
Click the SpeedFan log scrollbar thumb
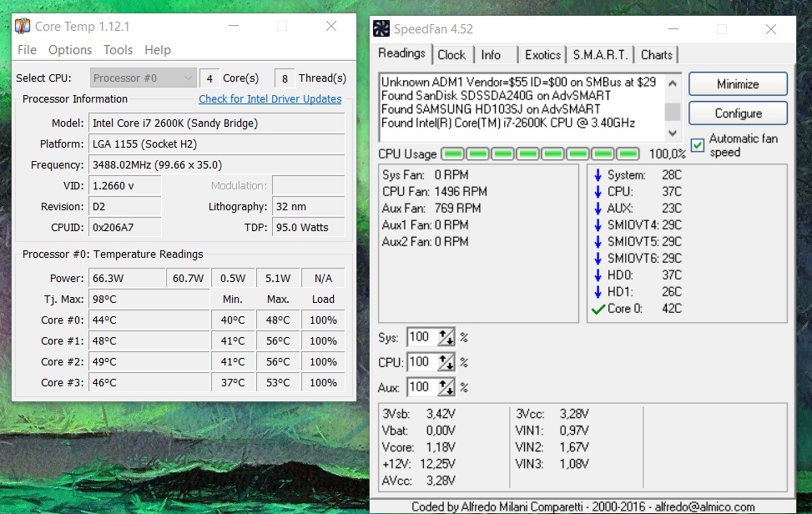672,111
